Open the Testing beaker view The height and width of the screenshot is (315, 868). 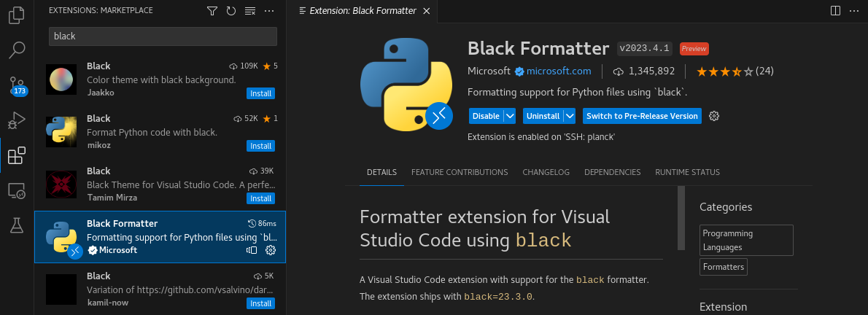coord(17,225)
